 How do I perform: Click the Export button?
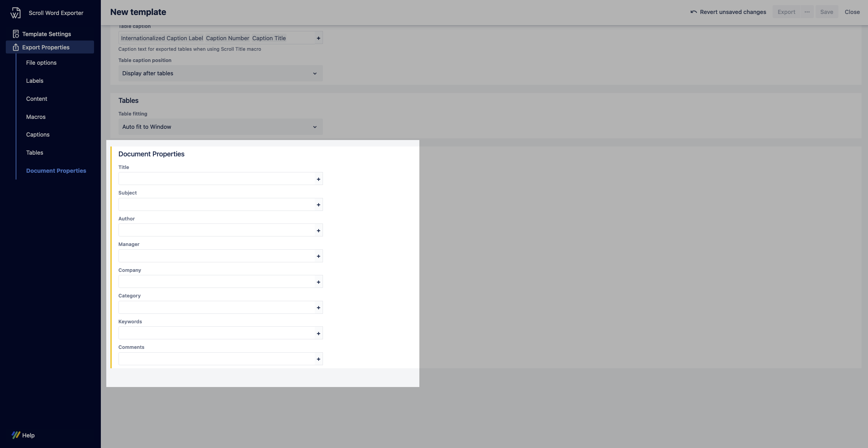point(786,12)
